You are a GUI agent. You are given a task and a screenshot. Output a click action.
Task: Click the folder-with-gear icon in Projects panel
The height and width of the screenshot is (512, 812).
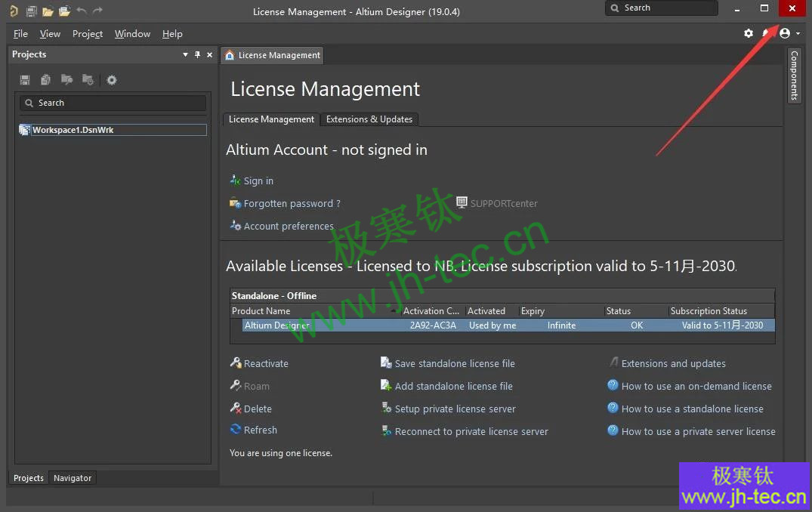point(88,80)
